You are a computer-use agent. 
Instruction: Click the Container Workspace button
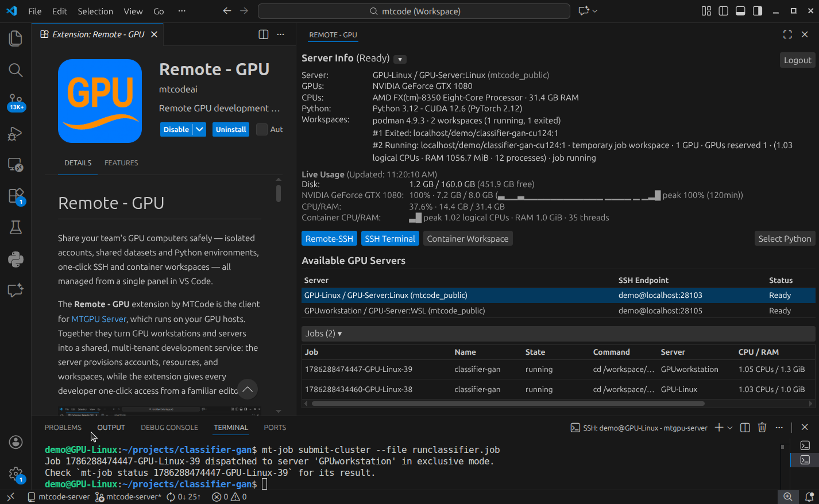pos(468,239)
